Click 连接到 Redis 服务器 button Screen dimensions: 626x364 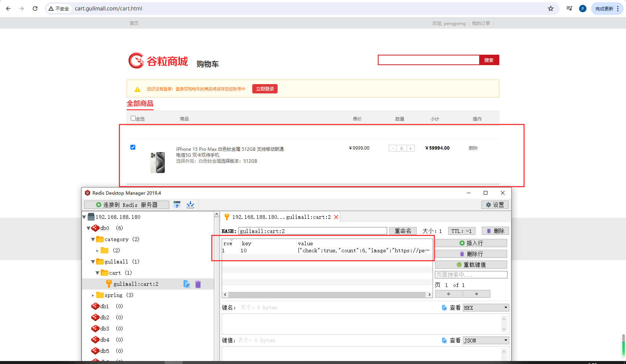click(127, 205)
